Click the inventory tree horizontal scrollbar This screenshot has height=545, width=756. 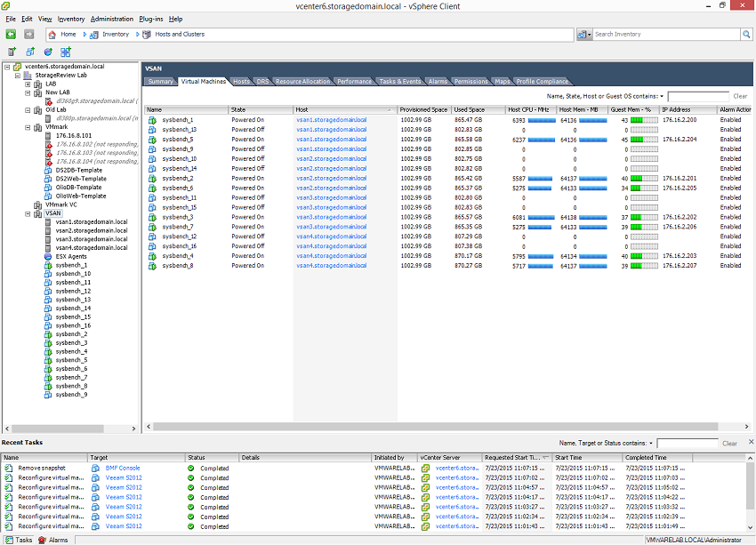tap(58, 429)
